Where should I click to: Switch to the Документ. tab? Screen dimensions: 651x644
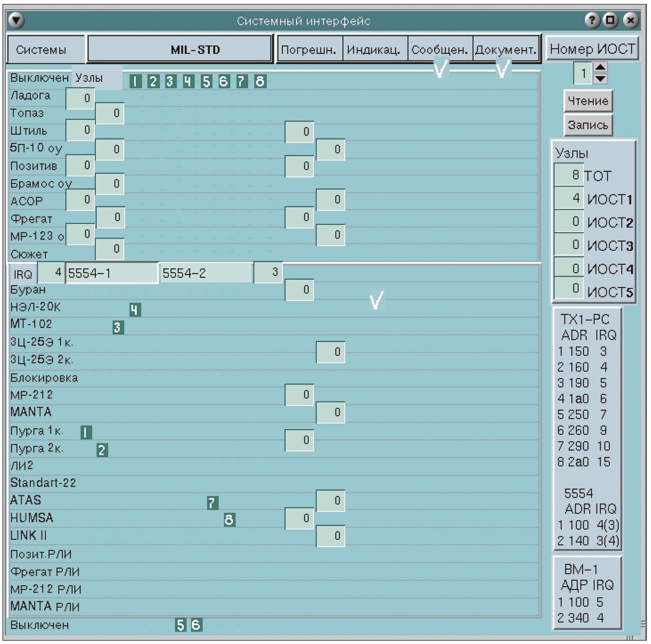click(506, 49)
